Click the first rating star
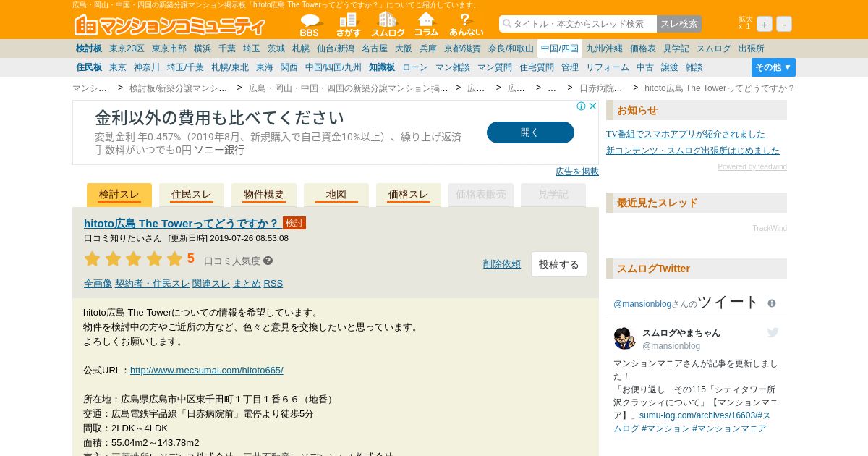 [x=92, y=259]
